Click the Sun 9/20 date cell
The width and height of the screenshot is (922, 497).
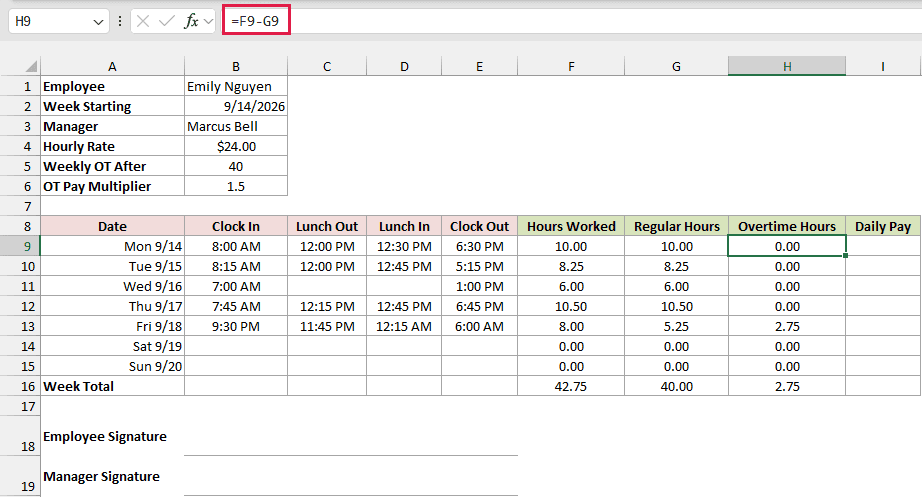(x=112, y=366)
